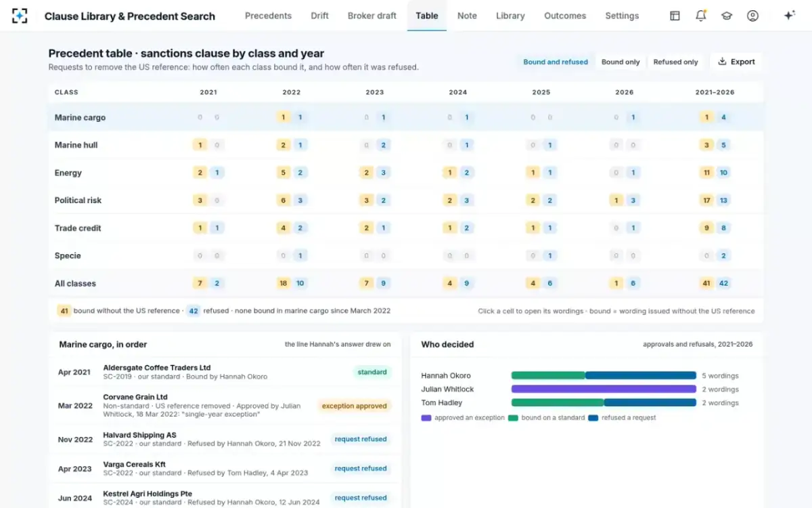Open the Precedents tab
The height and width of the screenshot is (508, 812).
coord(268,16)
